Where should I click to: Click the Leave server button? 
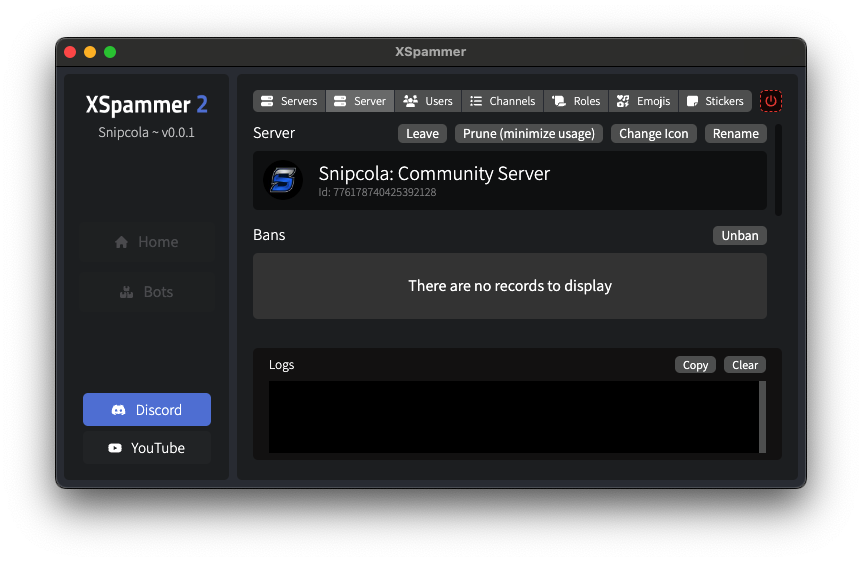click(422, 134)
